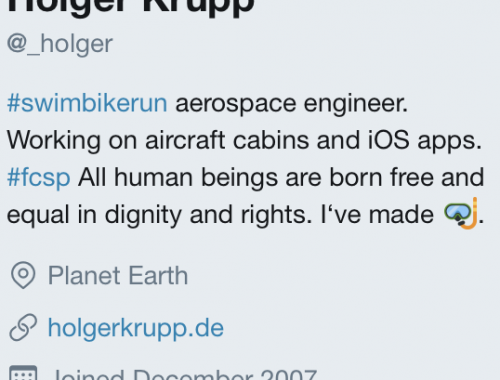The height and width of the screenshot is (380, 500).
Task: Visit the holgerkrupp.de website link
Action: (x=136, y=328)
